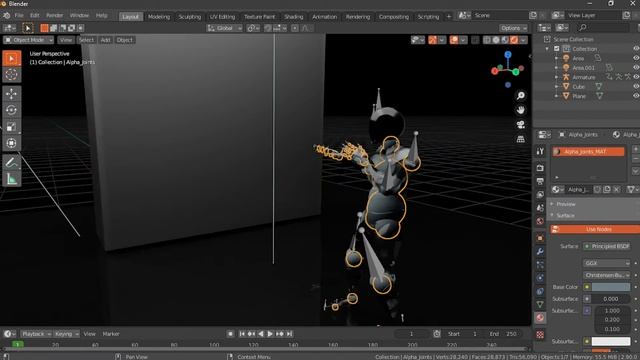Open World properties tab
Image resolution: width=640 pixels, height=360 pixels.
[540, 221]
